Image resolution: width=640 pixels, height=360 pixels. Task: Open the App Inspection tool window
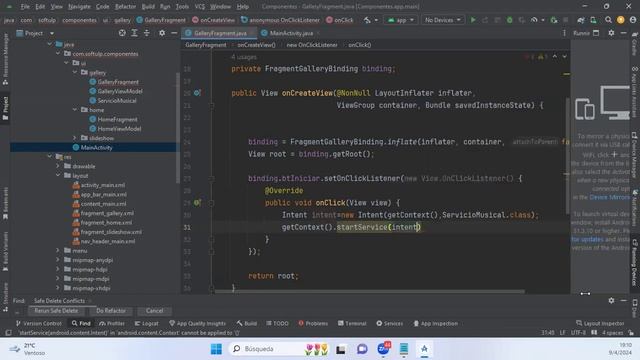[x=435, y=323]
